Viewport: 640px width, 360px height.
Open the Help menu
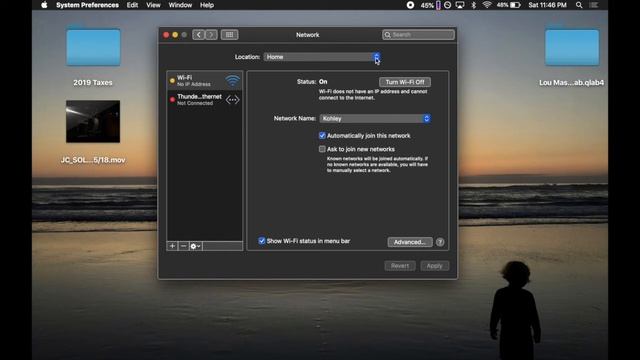pyautogui.click(x=207, y=5)
